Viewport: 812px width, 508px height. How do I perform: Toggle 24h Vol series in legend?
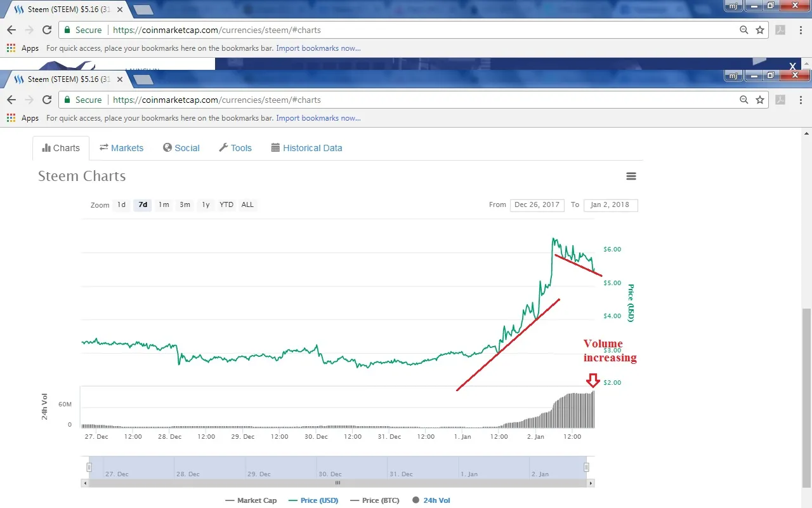click(431, 500)
